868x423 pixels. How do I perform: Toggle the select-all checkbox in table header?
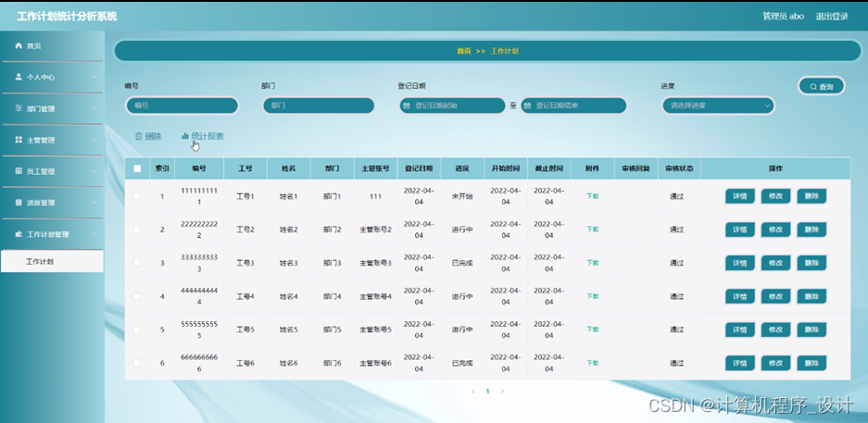(x=137, y=168)
